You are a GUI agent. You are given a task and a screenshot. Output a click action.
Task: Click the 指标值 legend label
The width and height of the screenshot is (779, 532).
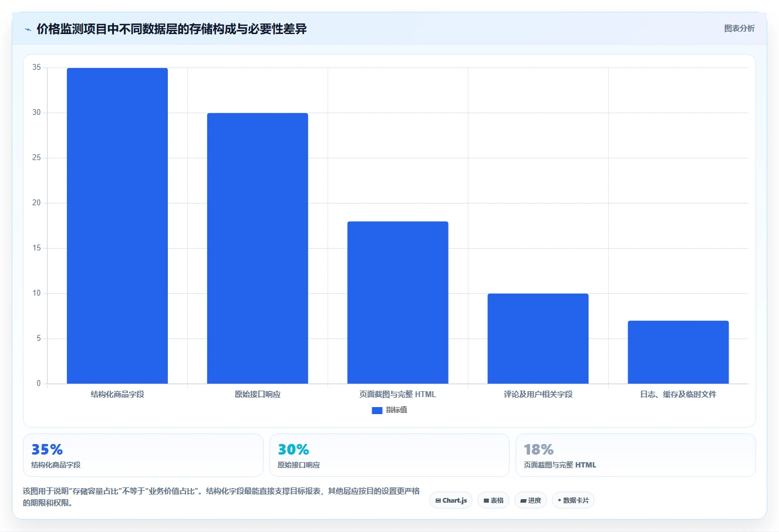pyautogui.click(x=396, y=410)
